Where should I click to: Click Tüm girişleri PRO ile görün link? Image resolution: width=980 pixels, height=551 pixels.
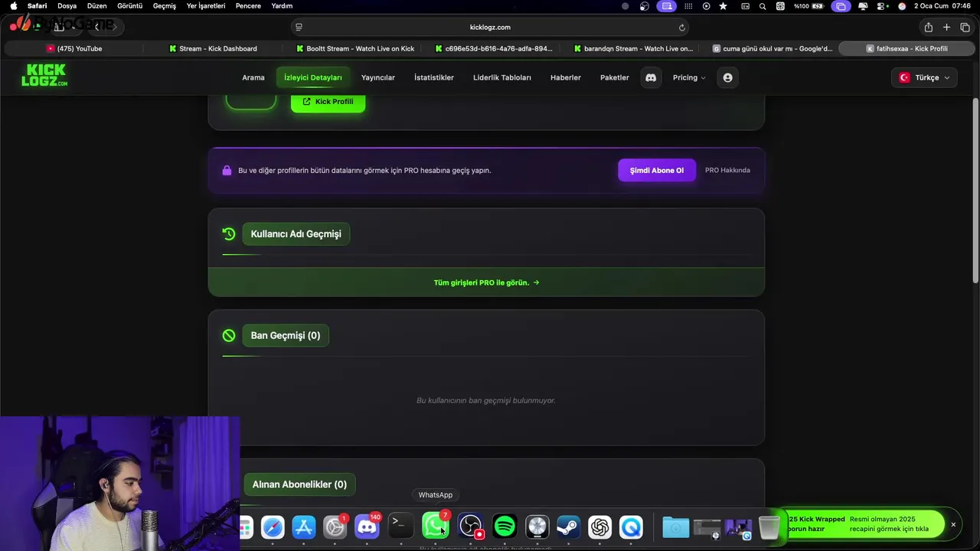point(486,282)
